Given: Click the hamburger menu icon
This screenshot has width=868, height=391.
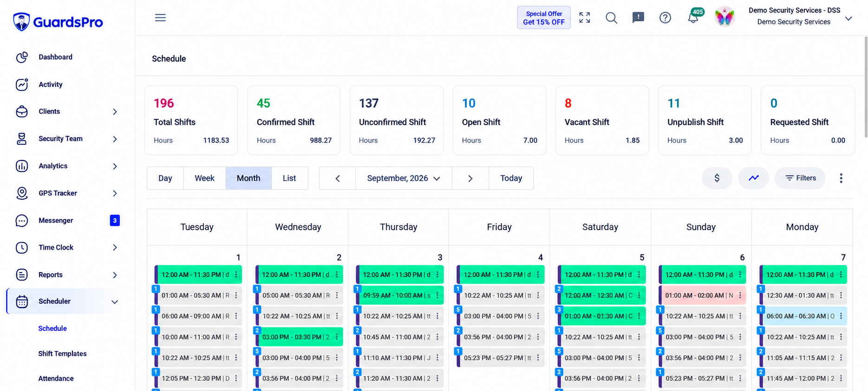Looking at the screenshot, I should pos(160,18).
